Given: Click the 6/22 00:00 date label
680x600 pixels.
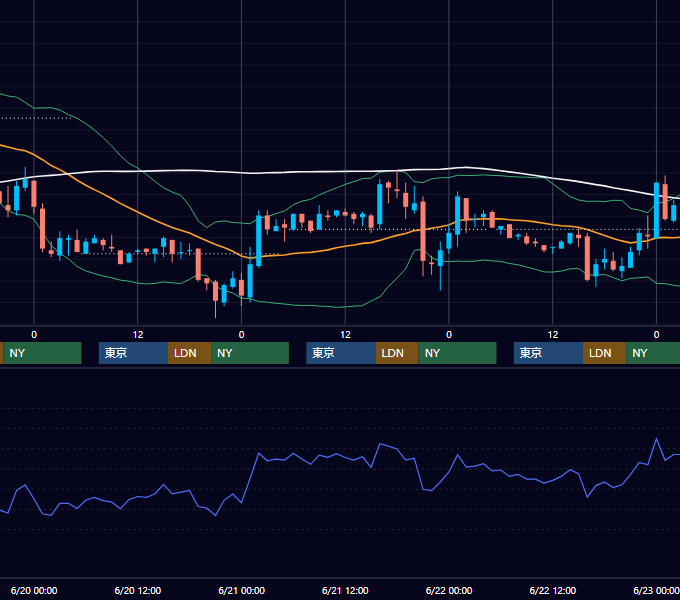Looking at the screenshot, I should pos(449,590).
